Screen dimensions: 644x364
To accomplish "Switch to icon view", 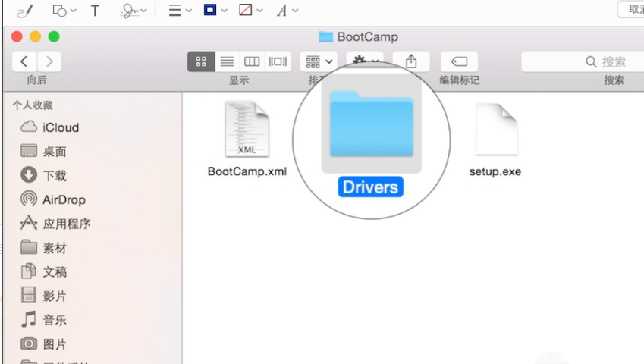I will click(x=201, y=61).
